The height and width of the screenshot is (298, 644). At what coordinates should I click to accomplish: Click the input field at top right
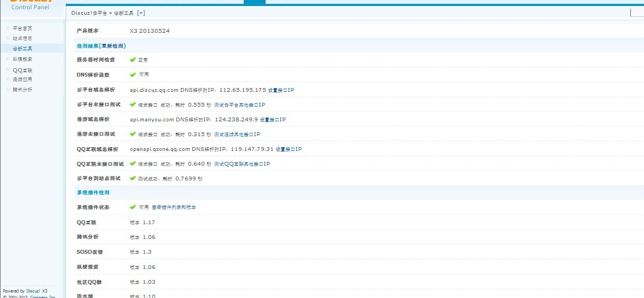click(x=637, y=13)
